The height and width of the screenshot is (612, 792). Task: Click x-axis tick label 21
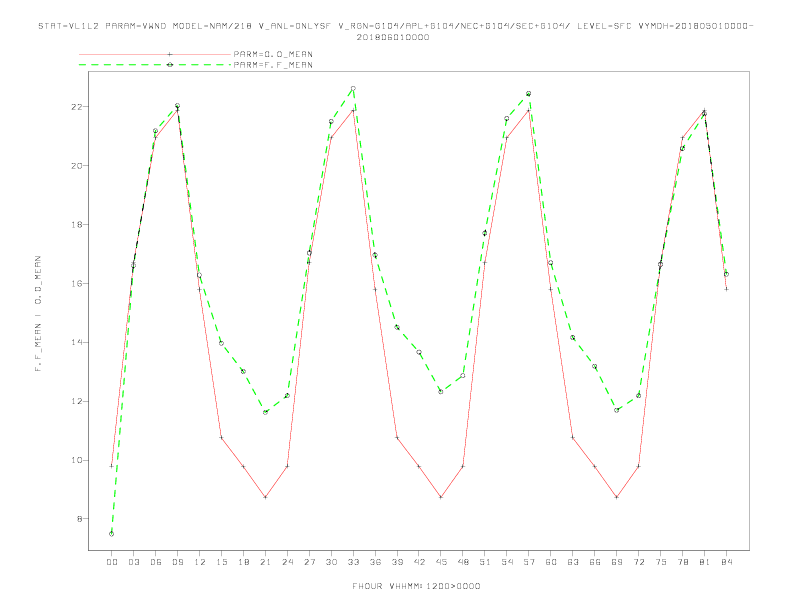[x=265, y=562]
